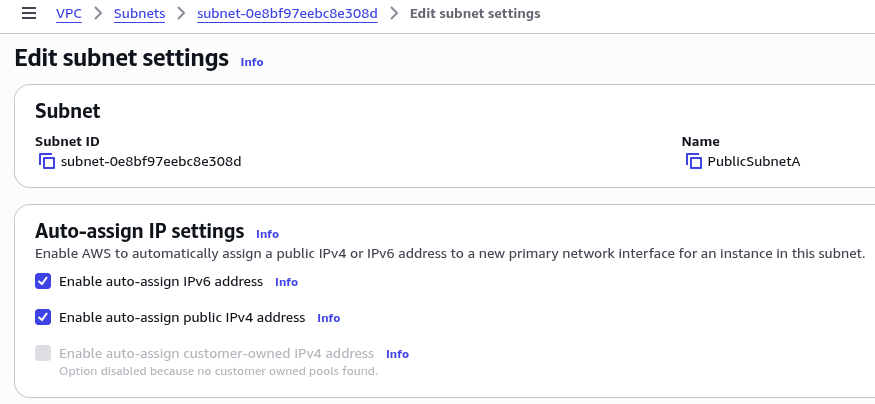Viewport: 875px width, 404px height.
Task: Click the chevron after Subnets breadcrumb
Action: point(181,13)
